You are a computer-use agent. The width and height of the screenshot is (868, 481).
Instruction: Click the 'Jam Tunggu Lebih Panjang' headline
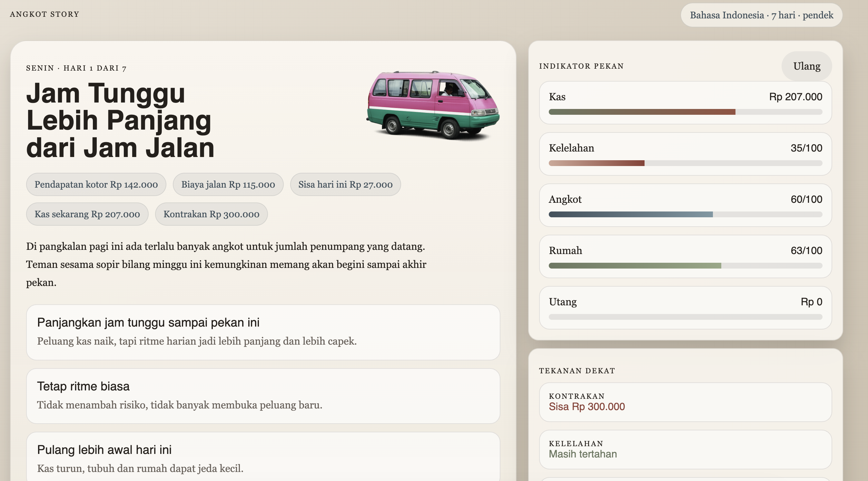click(x=120, y=120)
